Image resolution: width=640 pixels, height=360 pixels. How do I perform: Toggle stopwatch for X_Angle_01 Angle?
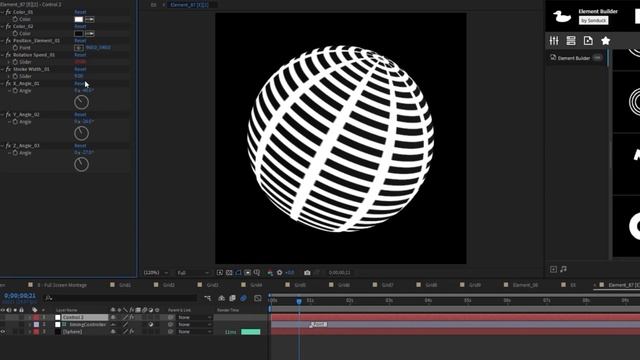(15, 91)
